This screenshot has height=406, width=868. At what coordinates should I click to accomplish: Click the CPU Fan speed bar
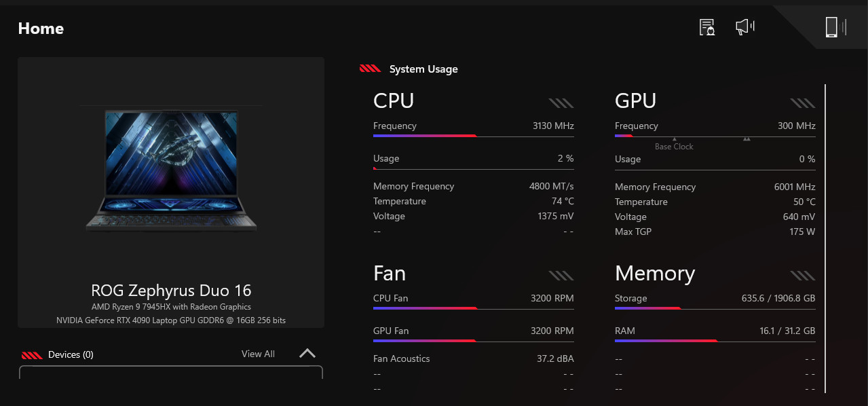pyautogui.click(x=474, y=308)
